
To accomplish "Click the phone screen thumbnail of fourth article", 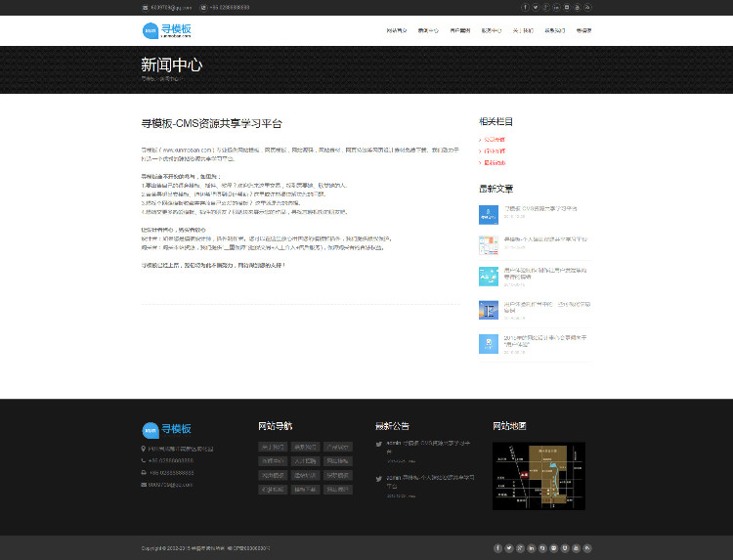I will (489, 310).
